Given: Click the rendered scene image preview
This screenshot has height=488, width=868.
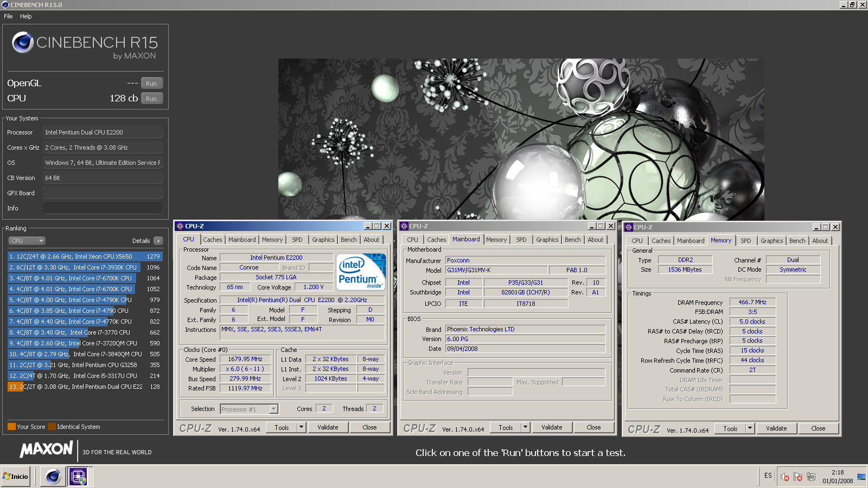Looking at the screenshot, I should point(521,139).
